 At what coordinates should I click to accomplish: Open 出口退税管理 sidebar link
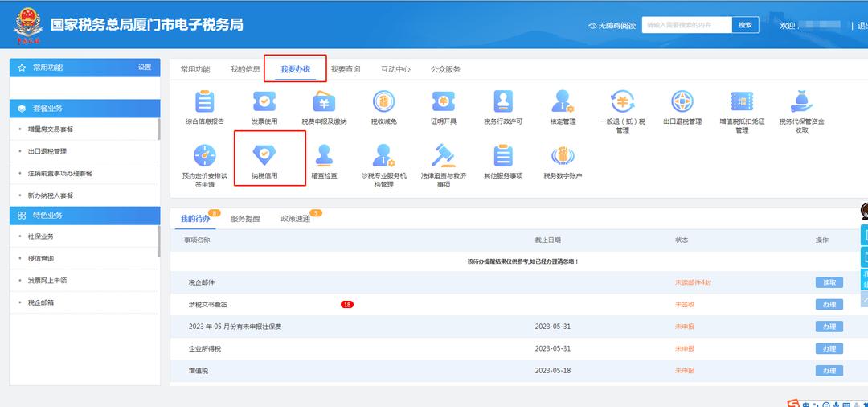[47, 151]
